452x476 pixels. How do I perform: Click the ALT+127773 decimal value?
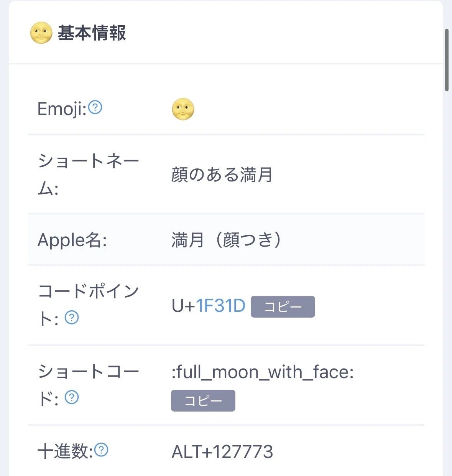click(222, 451)
